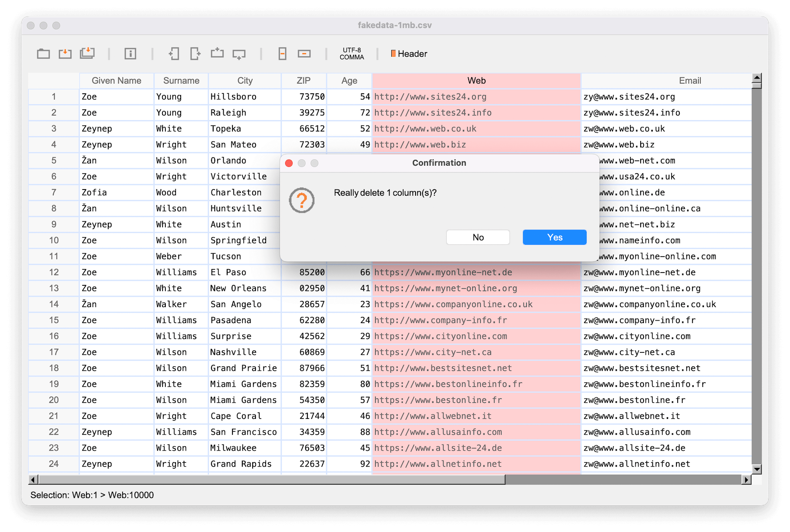The width and height of the screenshot is (790, 532).
Task: Open the UTF-8 COMMA encoding selector
Action: pyautogui.click(x=352, y=54)
